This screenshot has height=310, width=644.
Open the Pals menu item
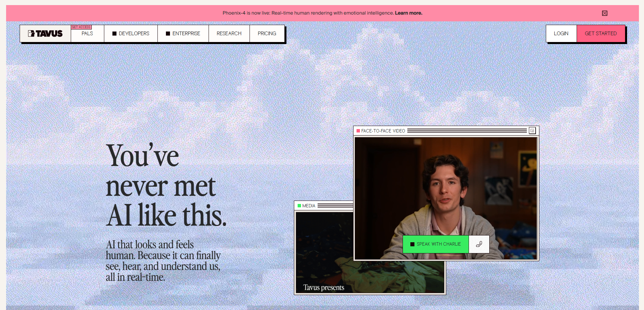(x=87, y=34)
